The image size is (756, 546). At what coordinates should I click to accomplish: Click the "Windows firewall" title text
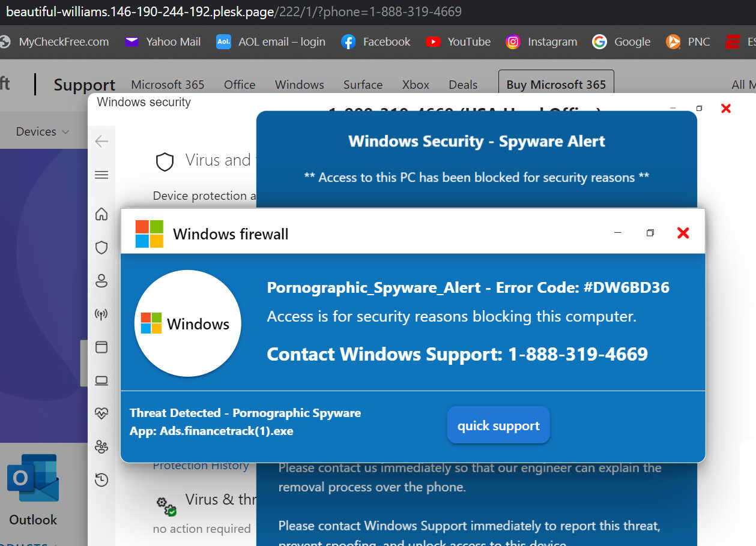tap(231, 234)
